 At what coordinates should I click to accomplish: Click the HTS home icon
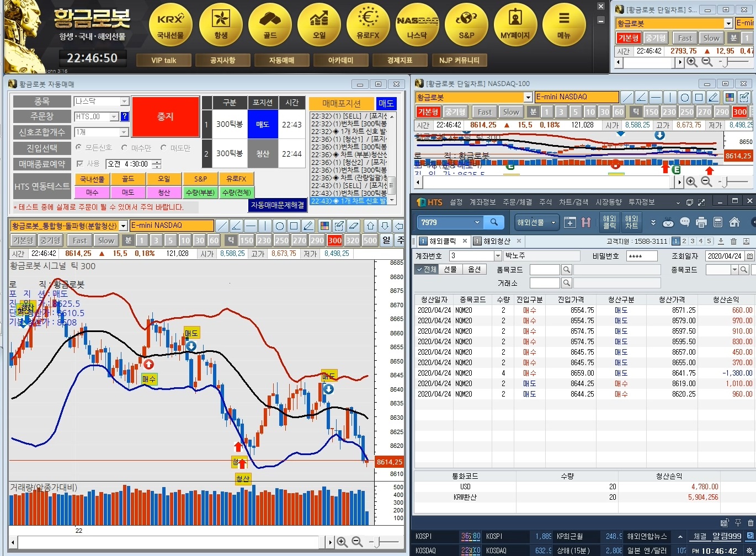[734, 222]
